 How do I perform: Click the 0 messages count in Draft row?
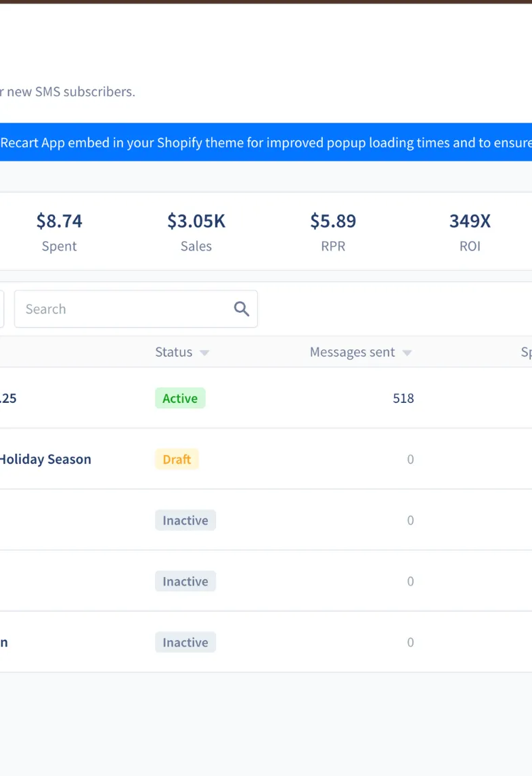tap(410, 459)
